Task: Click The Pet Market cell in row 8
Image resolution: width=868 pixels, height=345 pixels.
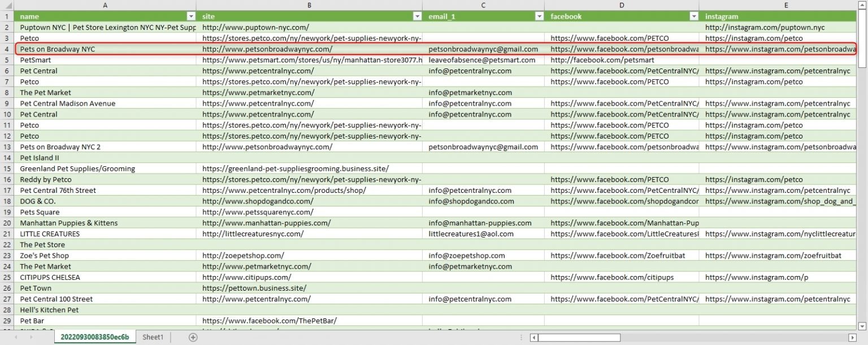Action: point(105,93)
